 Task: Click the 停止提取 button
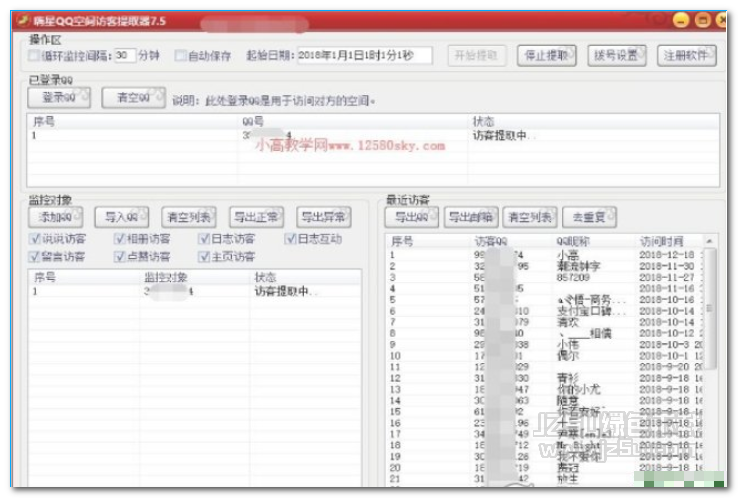[x=546, y=56]
